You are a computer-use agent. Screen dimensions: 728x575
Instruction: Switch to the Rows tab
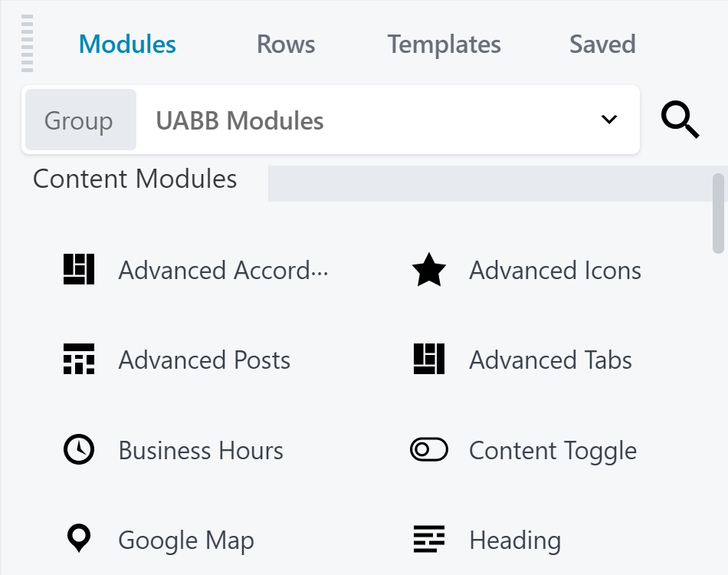click(285, 44)
